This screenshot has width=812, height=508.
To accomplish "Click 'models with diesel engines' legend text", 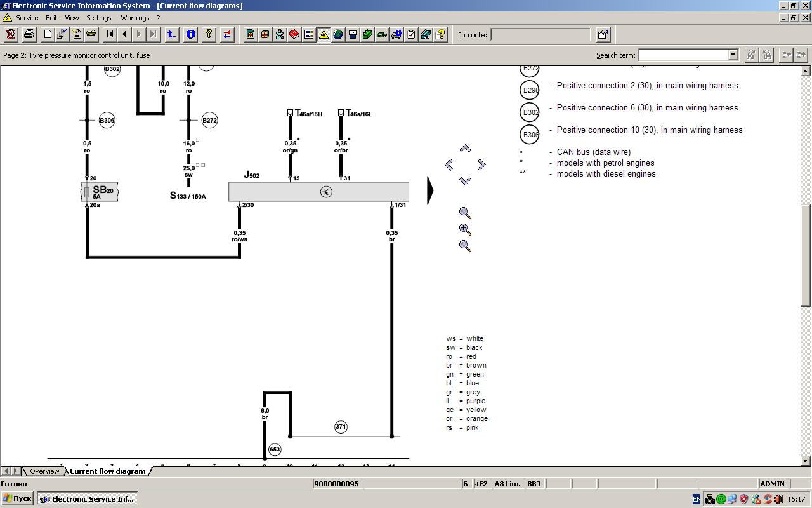I will click(x=606, y=173).
